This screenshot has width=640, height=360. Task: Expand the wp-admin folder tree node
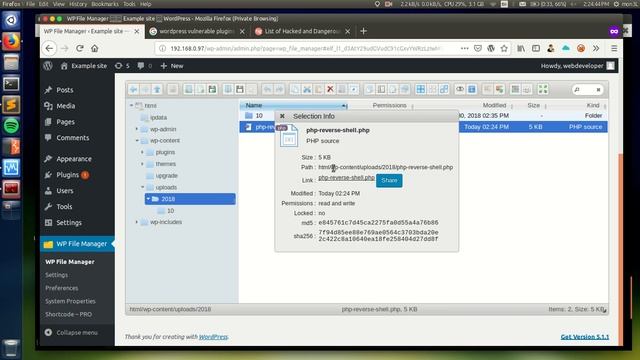[x=137, y=129]
